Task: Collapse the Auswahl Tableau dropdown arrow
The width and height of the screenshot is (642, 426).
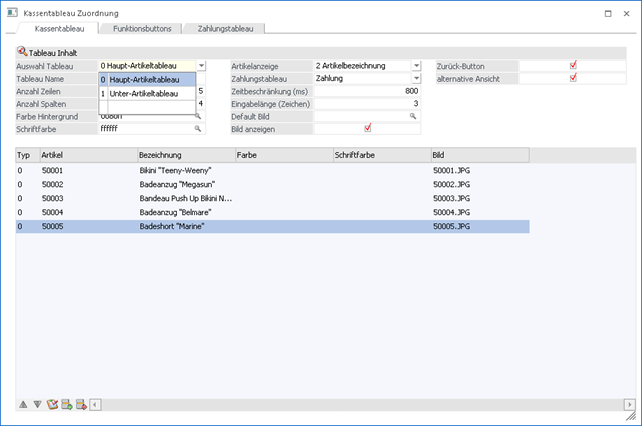Action: pos(201,66)
